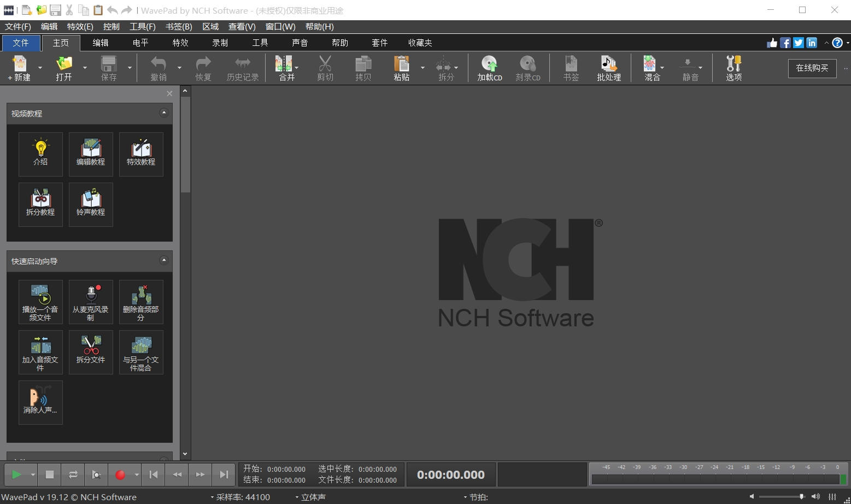Click the Undo (撤销) toolbar icon

click(159, 68)
